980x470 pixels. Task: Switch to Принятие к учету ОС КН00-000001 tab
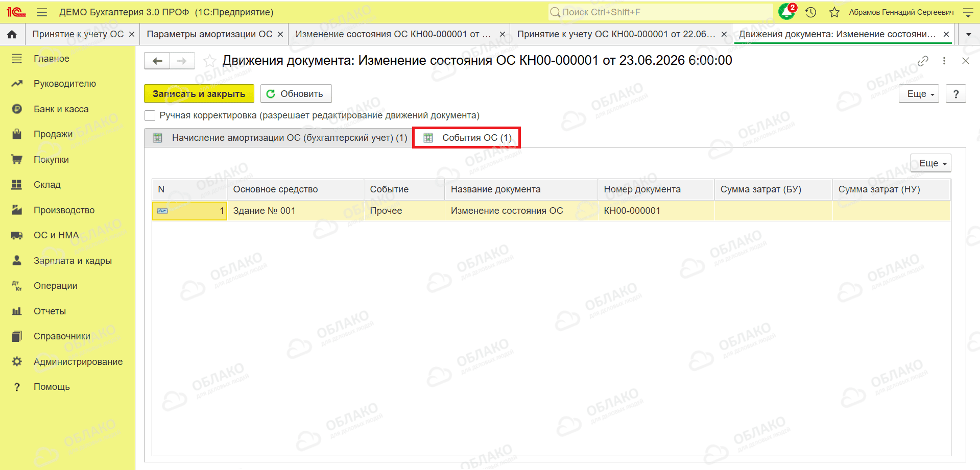pyautogui.click(x=615, y=34)
